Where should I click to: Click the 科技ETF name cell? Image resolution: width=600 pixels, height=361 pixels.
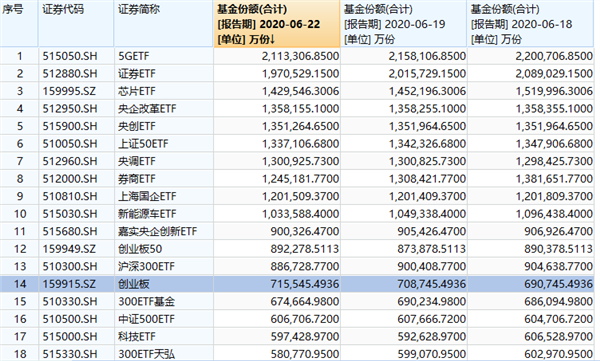[x=163, y=336]
